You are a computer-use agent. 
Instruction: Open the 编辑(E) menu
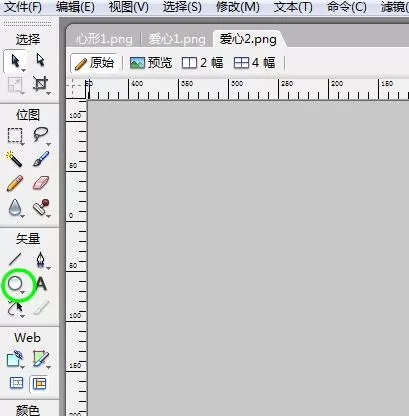click(x=75, y=7)
